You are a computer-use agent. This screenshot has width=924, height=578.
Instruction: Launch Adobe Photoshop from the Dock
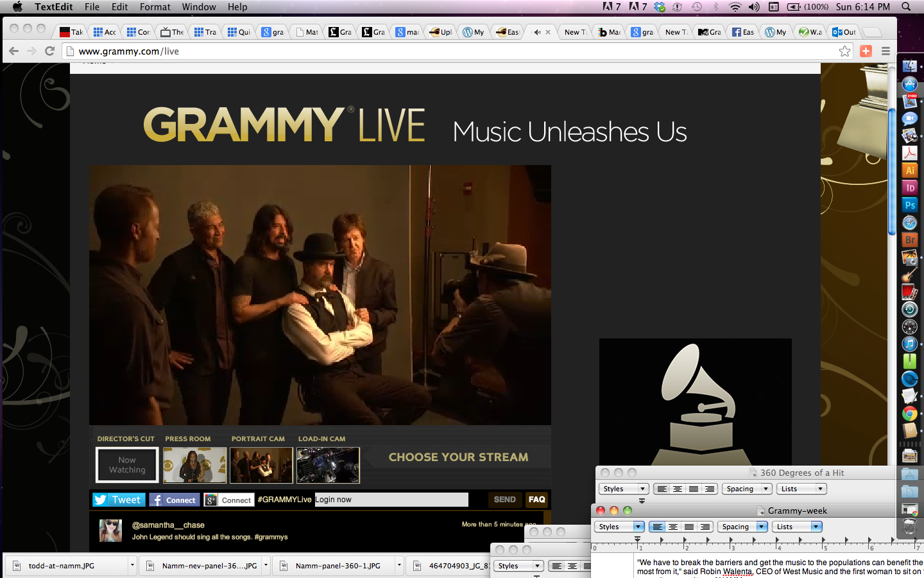pos(910,205)
